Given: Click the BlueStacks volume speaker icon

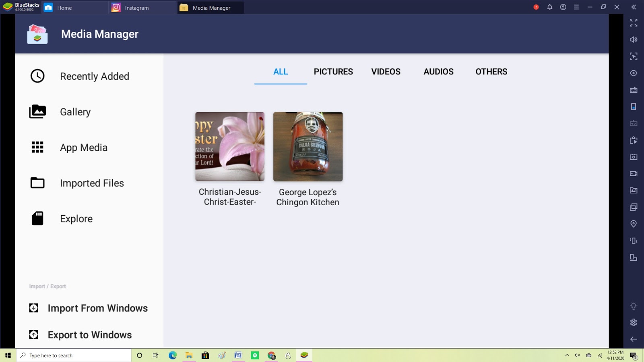Looking at the screenshot, I should point(634,39).
